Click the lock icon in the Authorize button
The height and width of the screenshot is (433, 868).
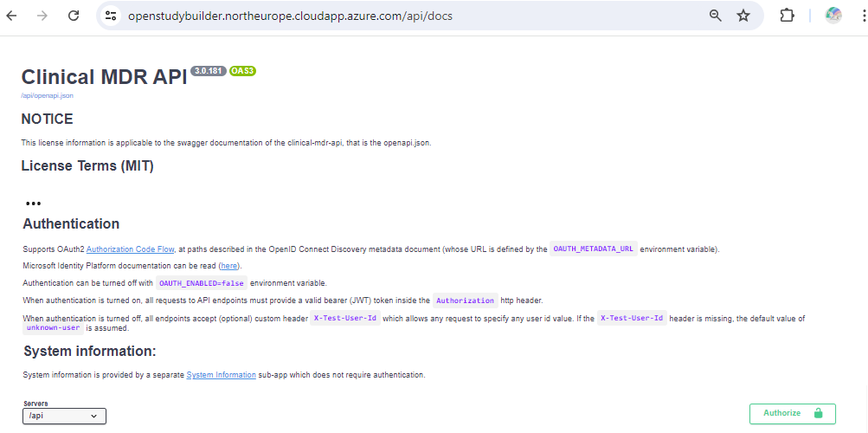(818, 413)
